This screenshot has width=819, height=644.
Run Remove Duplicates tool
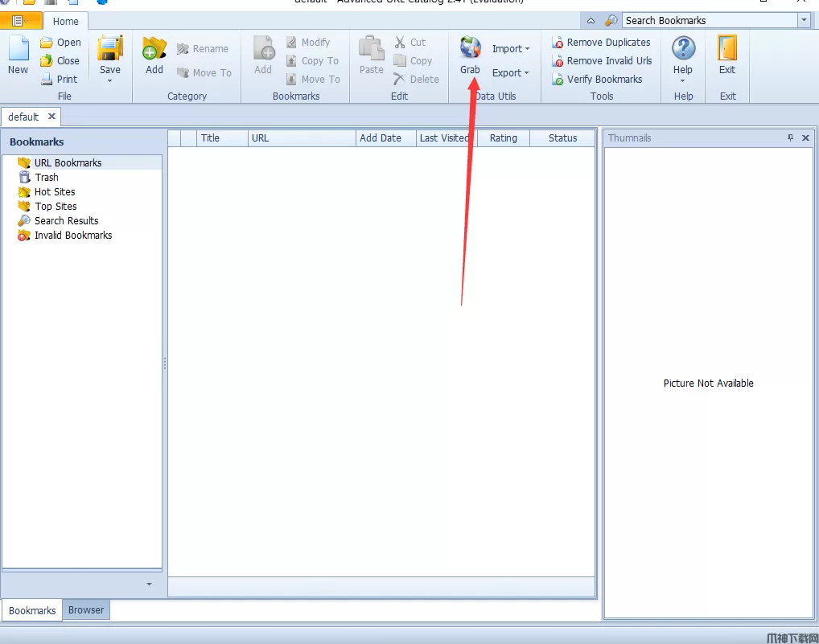(601, 43)
